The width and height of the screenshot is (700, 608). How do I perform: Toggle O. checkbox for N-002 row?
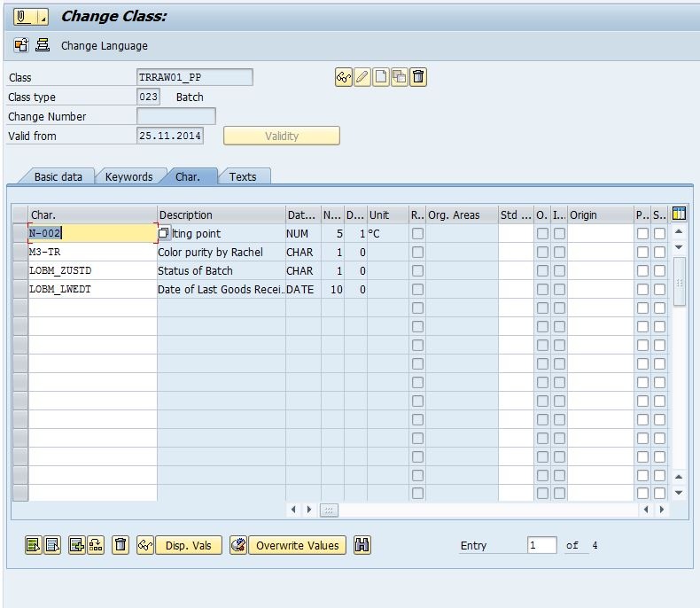coord(542,233)
